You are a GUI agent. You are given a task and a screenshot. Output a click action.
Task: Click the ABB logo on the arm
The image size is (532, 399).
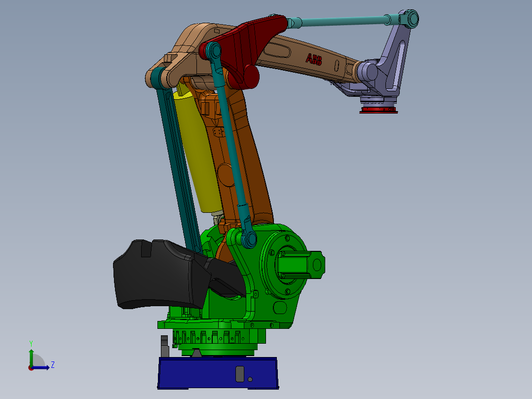(x=313, y=59)
